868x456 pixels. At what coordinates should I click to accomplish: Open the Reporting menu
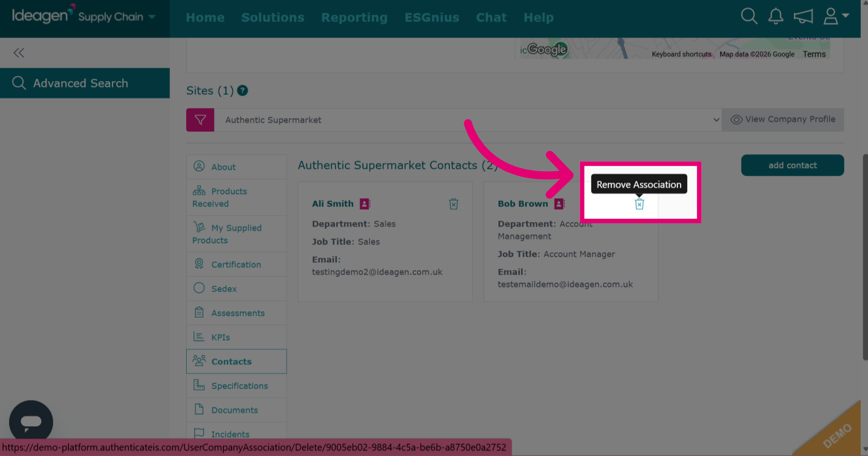click(x=354, y=18)
